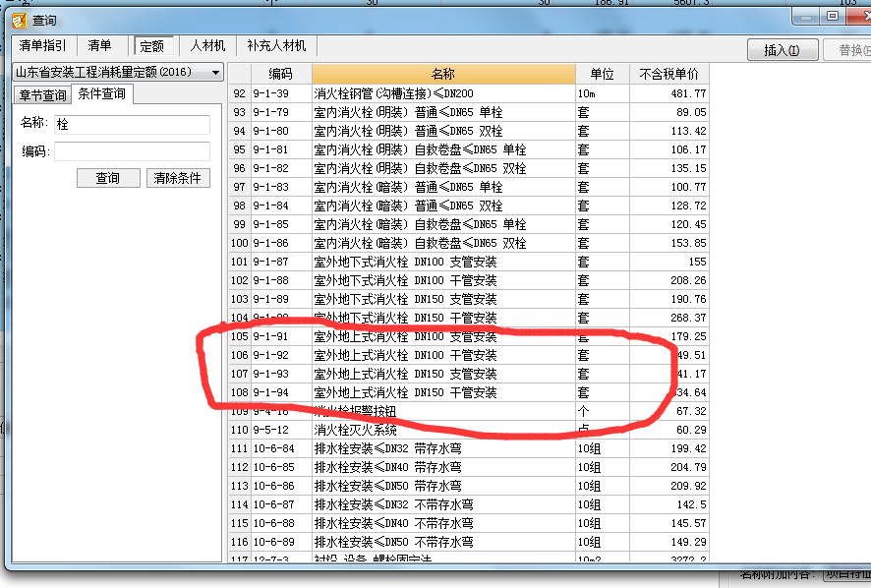871x588 pixels.
Task: Click price cell 149.29
Action: click(669, 543)
